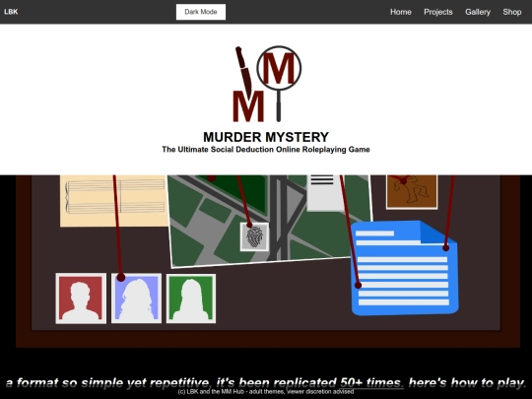Select the green suspect photo
Image resolution: width=532 pixels, height=399 pixels.
(191, 299)
